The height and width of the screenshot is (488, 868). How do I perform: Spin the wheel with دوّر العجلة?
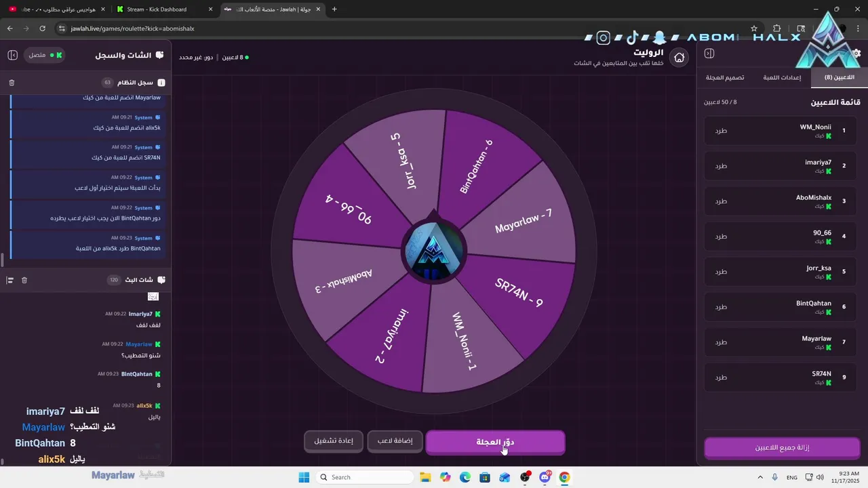(x=495, y=442)
